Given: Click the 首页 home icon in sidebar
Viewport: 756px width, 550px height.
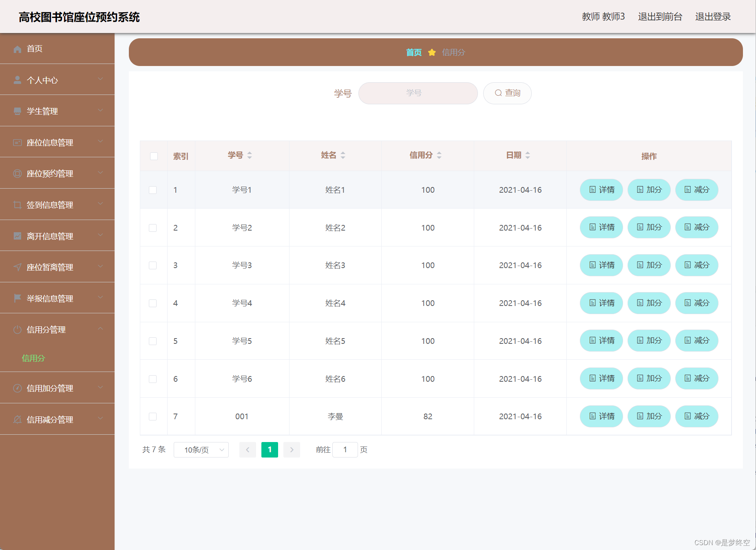Looking at the screenshot, I should point(17,49).
